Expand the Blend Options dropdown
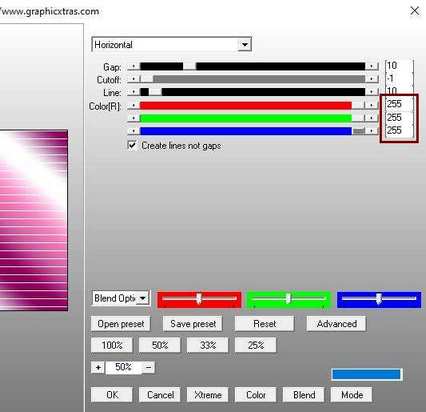426x412 pixels. click(143, 298)
